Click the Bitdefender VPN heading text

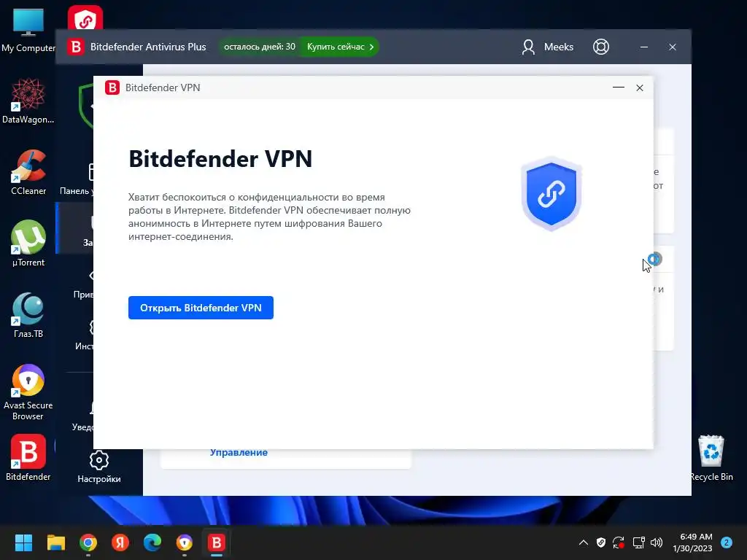pyautogui.click(x=220, y=158)
